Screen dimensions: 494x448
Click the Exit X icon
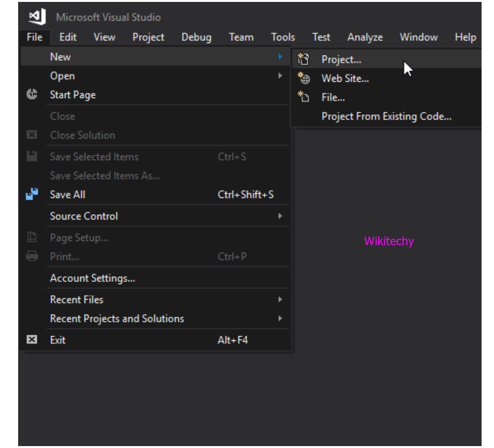[32, 340]
